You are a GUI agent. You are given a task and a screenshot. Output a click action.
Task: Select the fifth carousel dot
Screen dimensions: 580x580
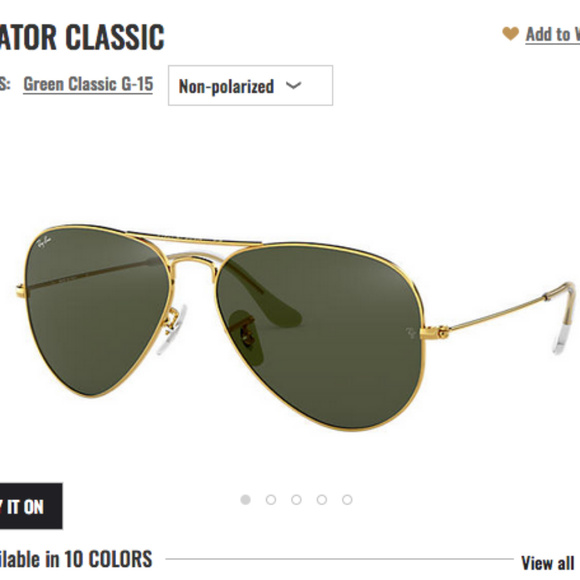pyautogui.click(x=347, y=500)
